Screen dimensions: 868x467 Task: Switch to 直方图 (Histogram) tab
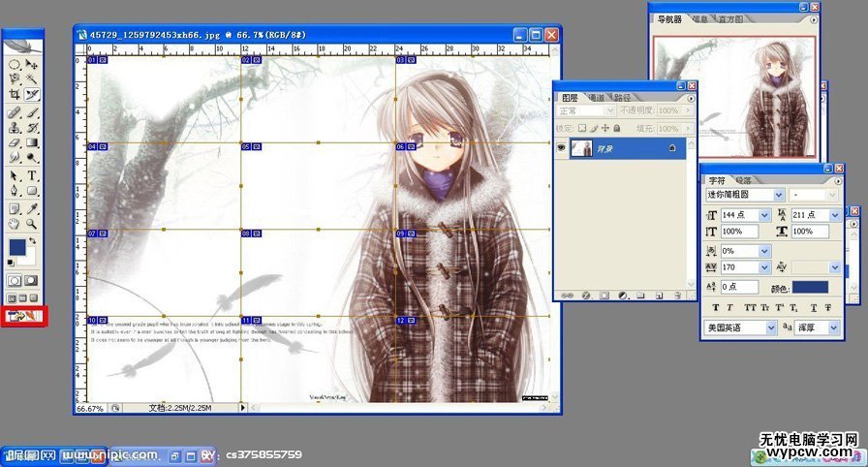pos(730,19)
